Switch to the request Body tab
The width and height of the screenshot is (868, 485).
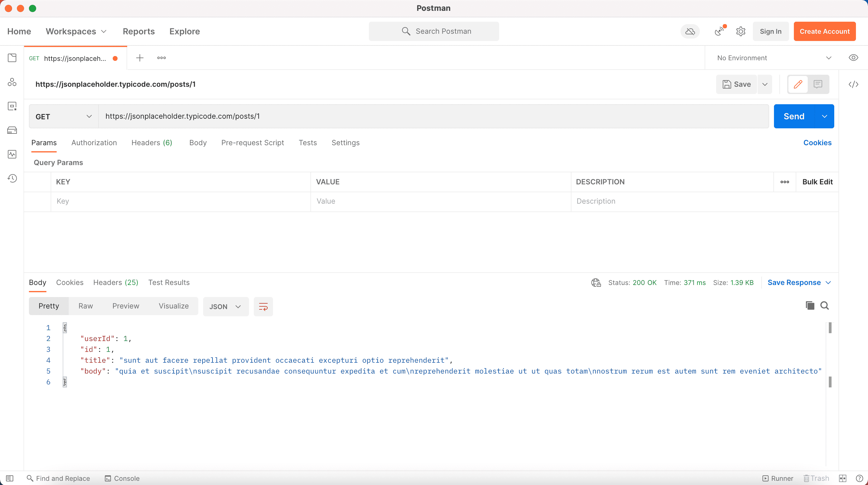coord(198,143)
